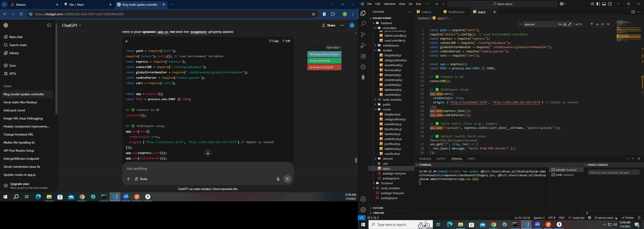
Task: Open the Tools button in the ChatGPT prompt box
Action: point(141,179)
